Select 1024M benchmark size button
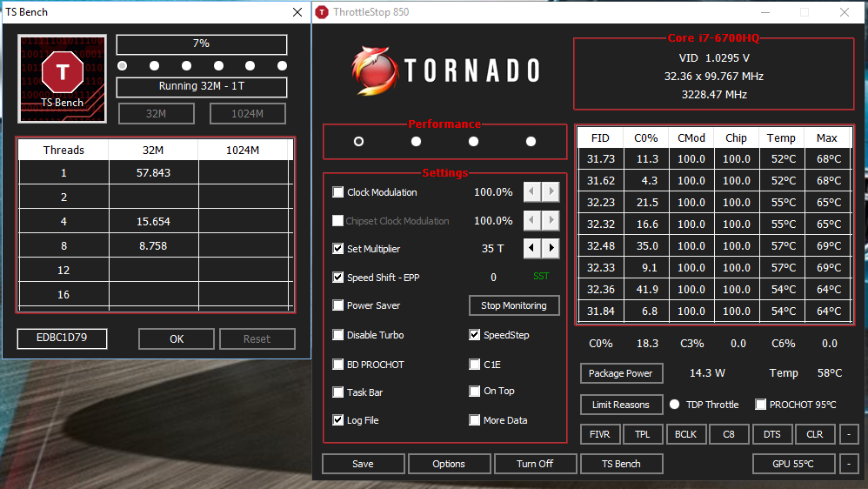 (x=248, y=113)
